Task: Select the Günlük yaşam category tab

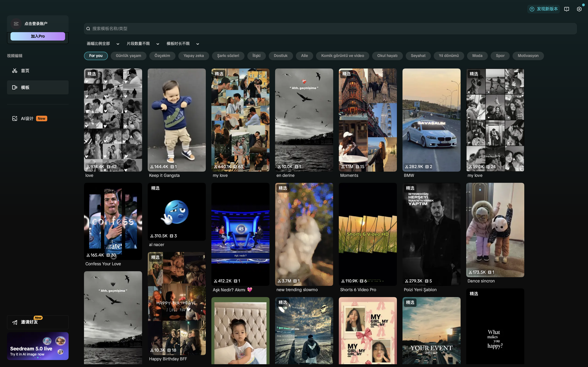Action: [x=128, y=56]
